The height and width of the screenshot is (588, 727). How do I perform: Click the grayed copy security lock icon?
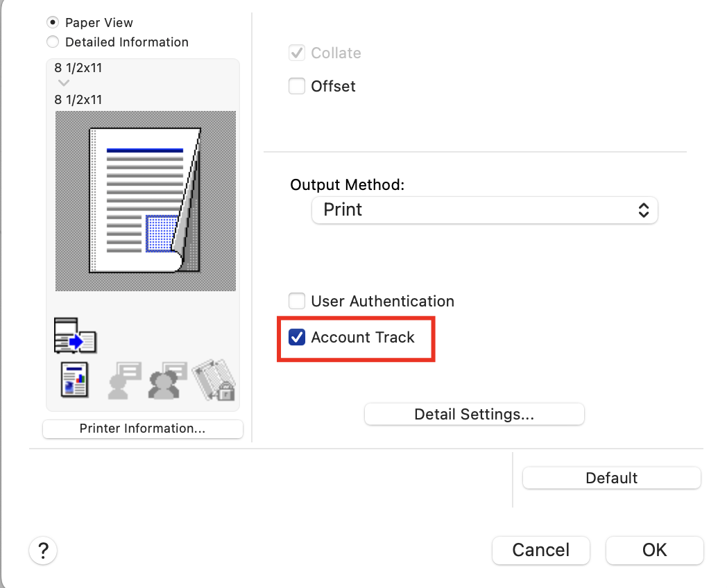(x=214, y=380)
